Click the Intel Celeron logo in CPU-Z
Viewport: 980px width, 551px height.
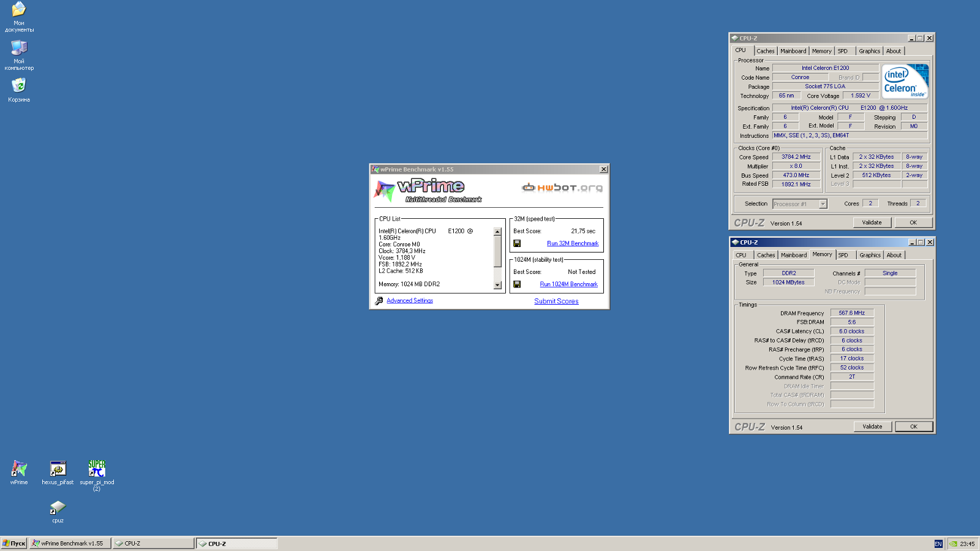pyautogui.click(x=905, y=82)
